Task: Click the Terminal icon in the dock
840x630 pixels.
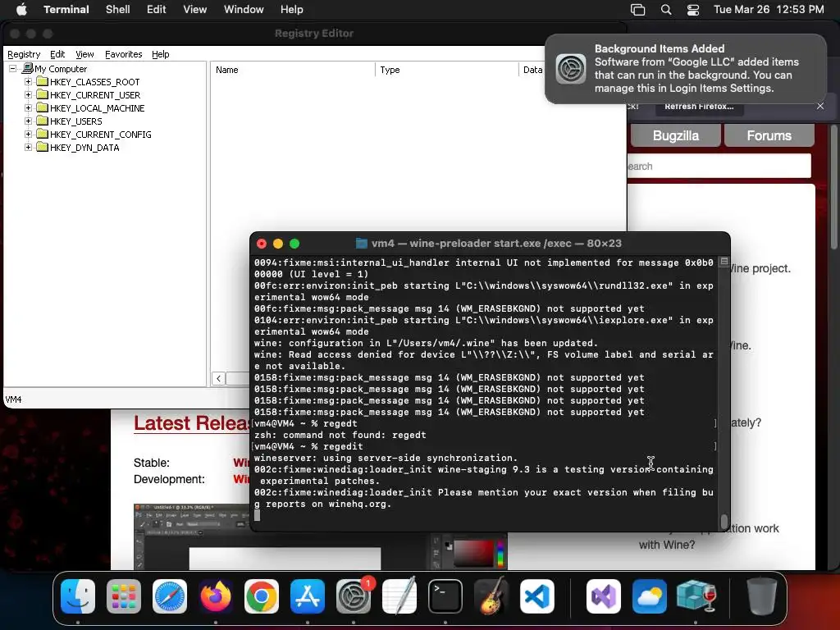Action: (x=445, y=596)
